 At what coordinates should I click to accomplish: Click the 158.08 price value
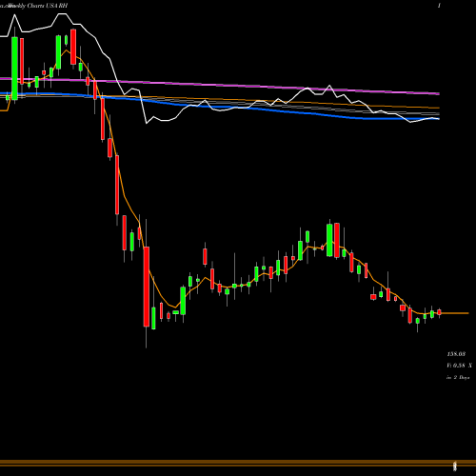tap(456, 354)
